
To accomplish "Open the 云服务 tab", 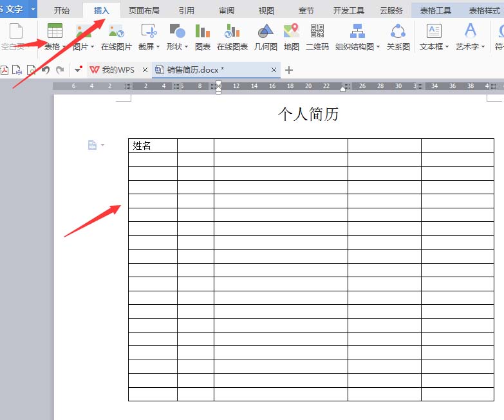I will tap(391, 10).
